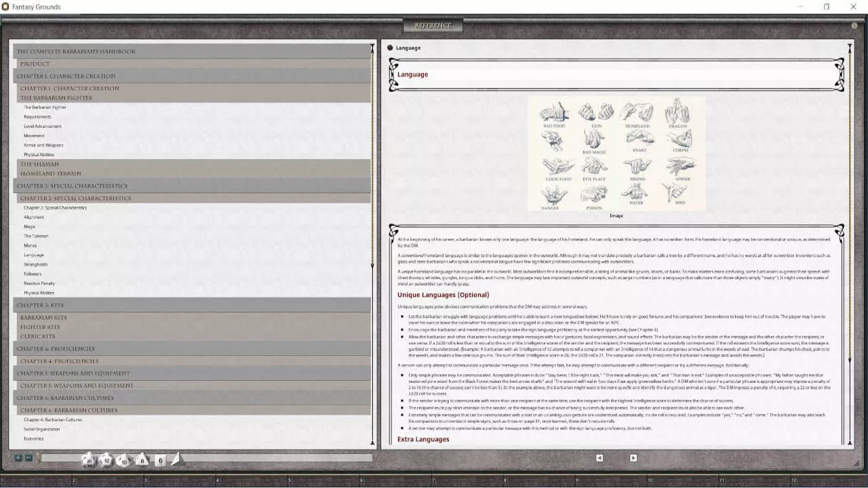Viewport: 868px width, 488px height.
Task: Click hotkey slot 12 in bottom bar
Action: 828,481
